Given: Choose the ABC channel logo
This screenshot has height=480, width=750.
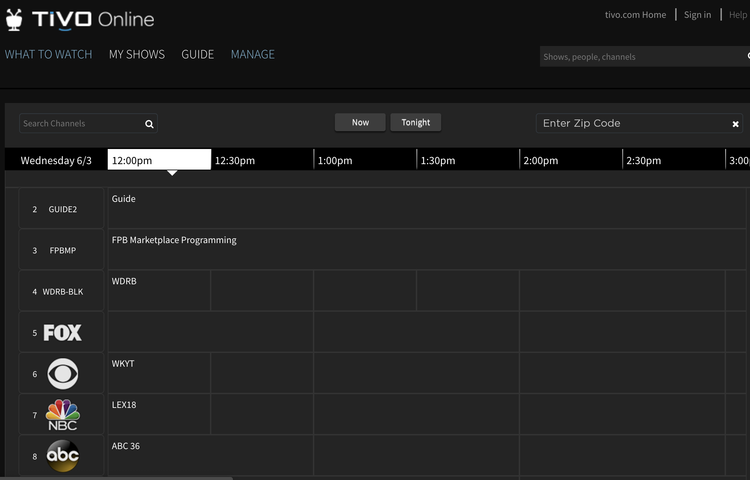Looking at the screenshot, I should pos(62,456).
